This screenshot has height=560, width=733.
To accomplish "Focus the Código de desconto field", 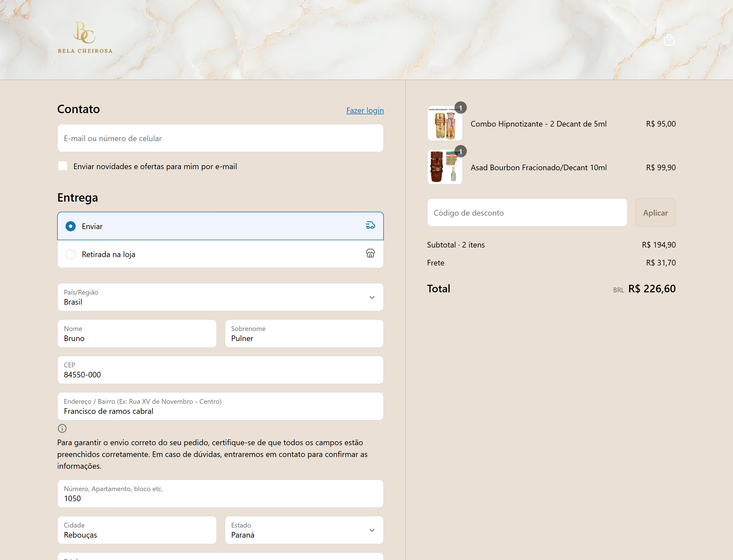I will tap(526, 213).
